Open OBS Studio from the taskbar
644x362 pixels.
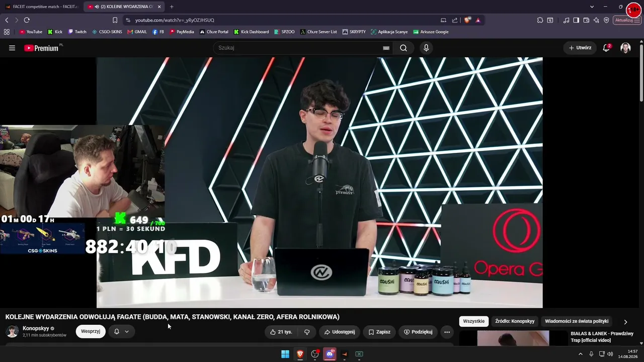315,354
